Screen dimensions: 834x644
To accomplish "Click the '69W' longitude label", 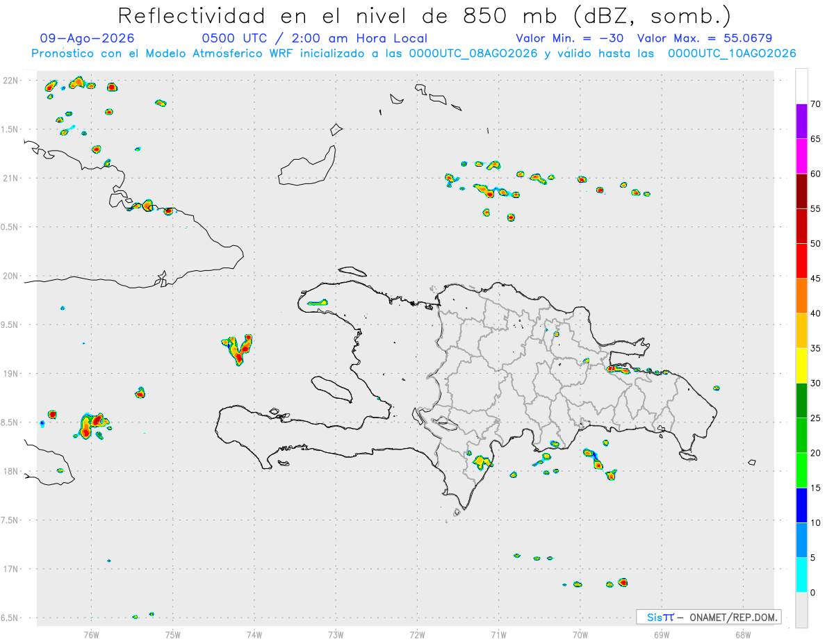I will tap(662, 634).
